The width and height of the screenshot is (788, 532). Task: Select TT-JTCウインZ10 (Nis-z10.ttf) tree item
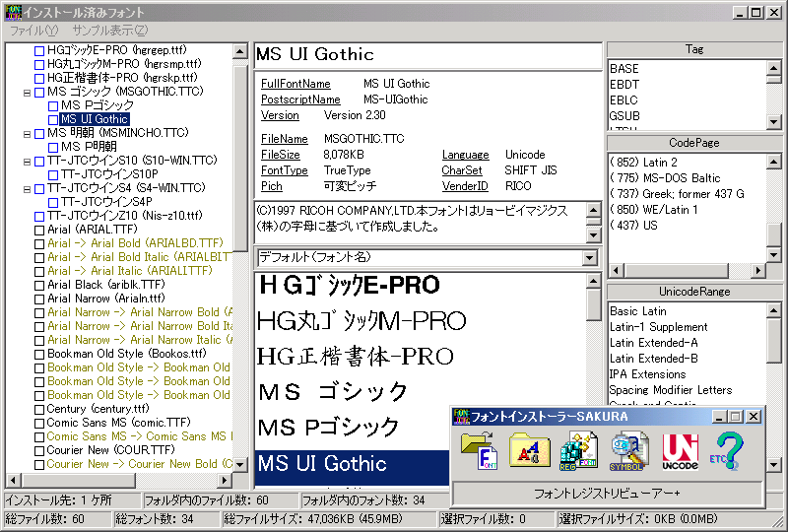pos(125,216)
